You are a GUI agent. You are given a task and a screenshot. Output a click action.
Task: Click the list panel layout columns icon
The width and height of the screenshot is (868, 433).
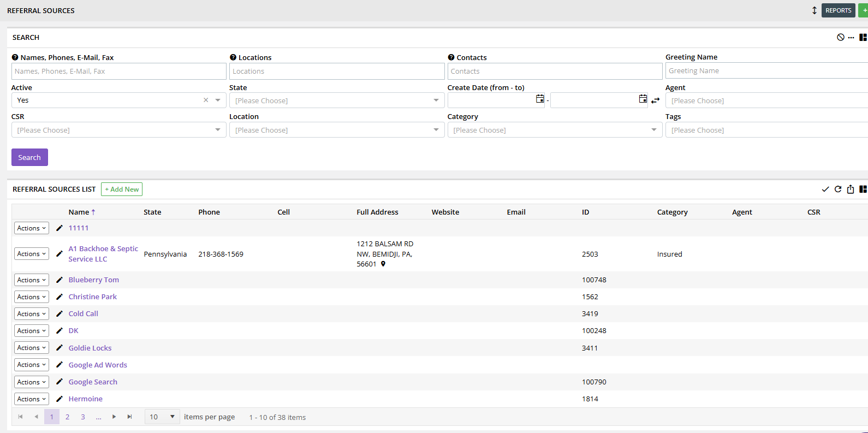(x=863, y=189)
